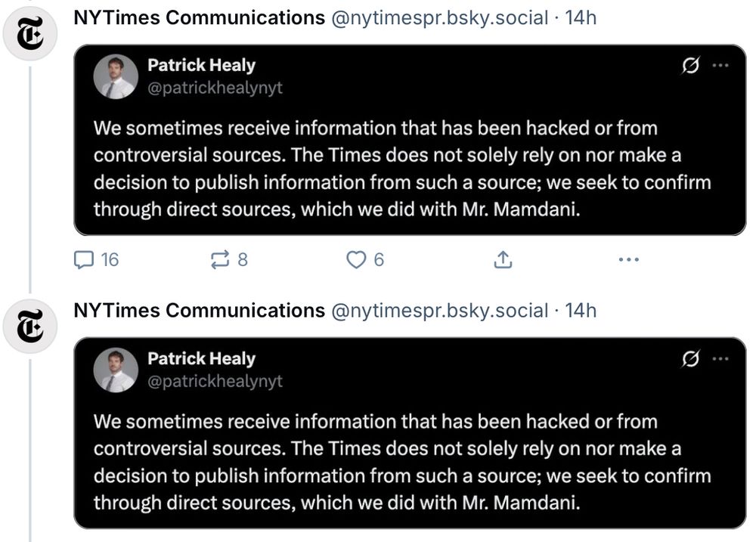Viewport: 756px width, 542px height.
Task: Open three-dot menu inside first embedded tweet
Action: pyautogui.click(x=720, y=65)
